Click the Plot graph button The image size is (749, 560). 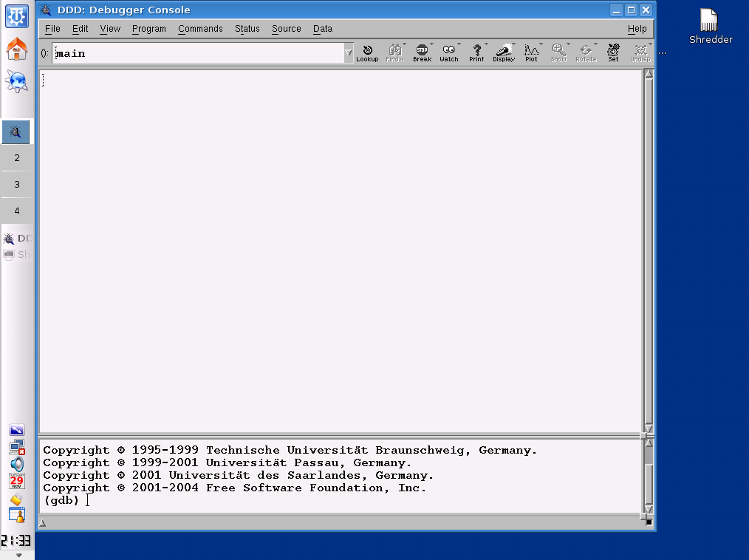click(531, 53)
